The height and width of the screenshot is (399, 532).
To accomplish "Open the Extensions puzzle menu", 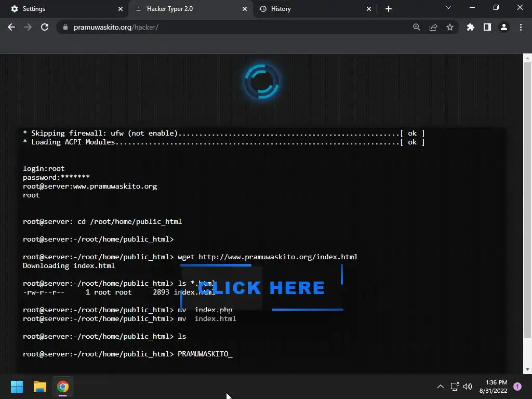I will coord(471,27).
